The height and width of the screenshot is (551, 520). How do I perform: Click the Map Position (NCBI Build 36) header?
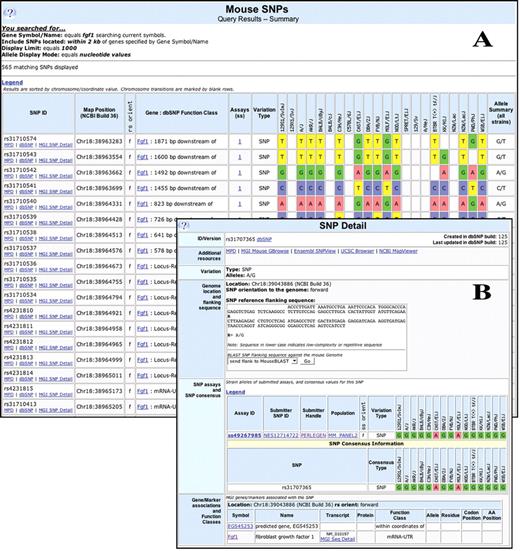[99, 113]
